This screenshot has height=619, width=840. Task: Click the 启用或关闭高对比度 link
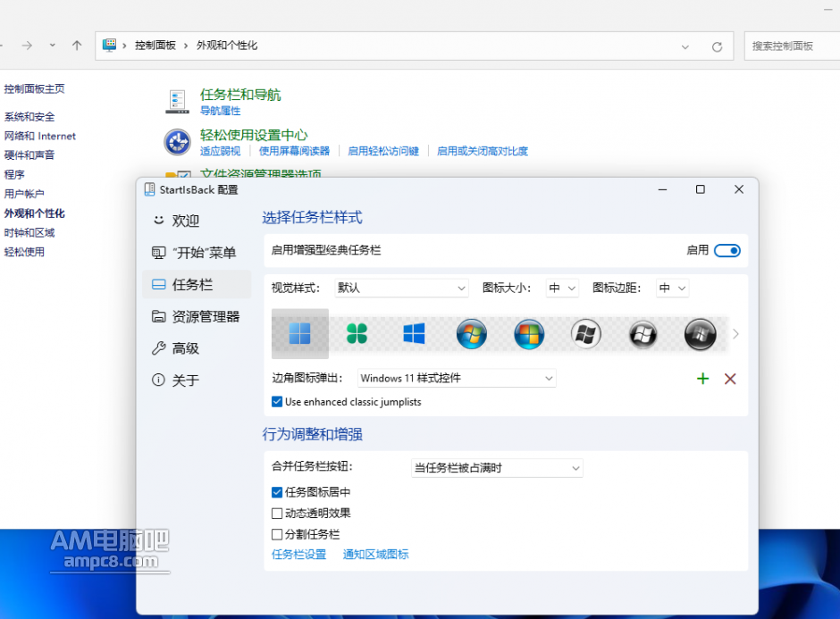pyautogui.click(x=483, y=151)
